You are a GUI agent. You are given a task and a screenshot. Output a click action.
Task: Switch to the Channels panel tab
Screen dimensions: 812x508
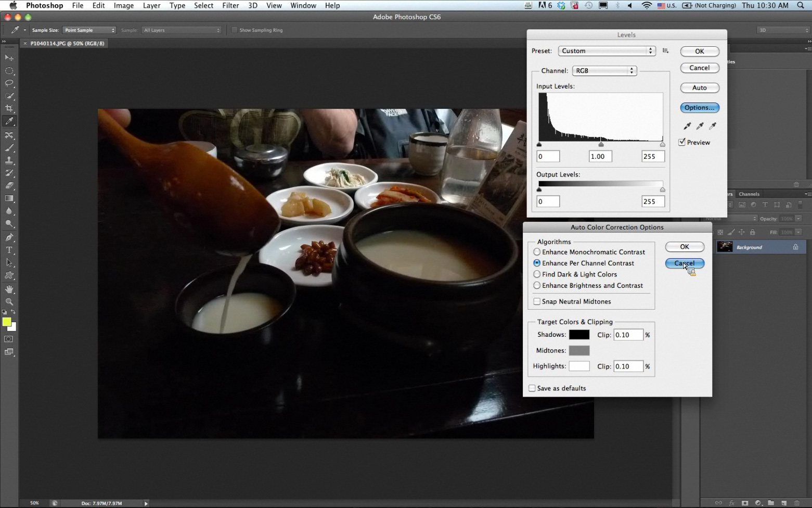point(749,194)
